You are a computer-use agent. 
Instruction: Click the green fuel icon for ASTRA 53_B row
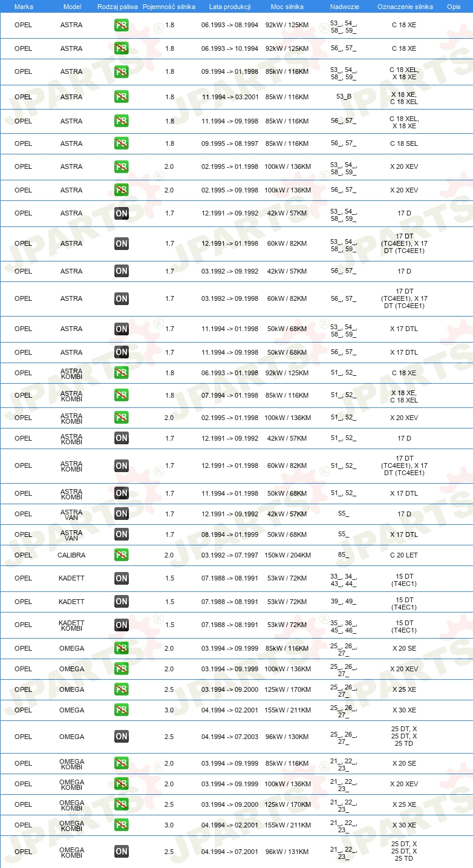tap(122, 97)
